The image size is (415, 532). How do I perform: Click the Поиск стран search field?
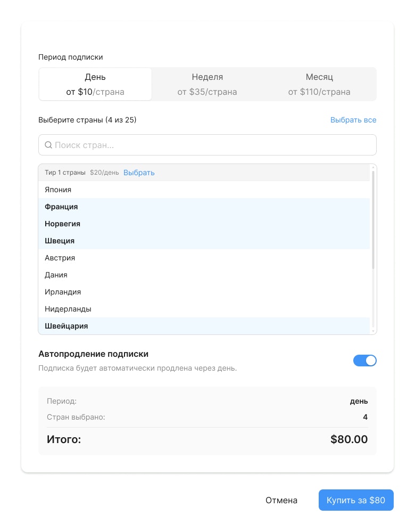tap(207, 145)
